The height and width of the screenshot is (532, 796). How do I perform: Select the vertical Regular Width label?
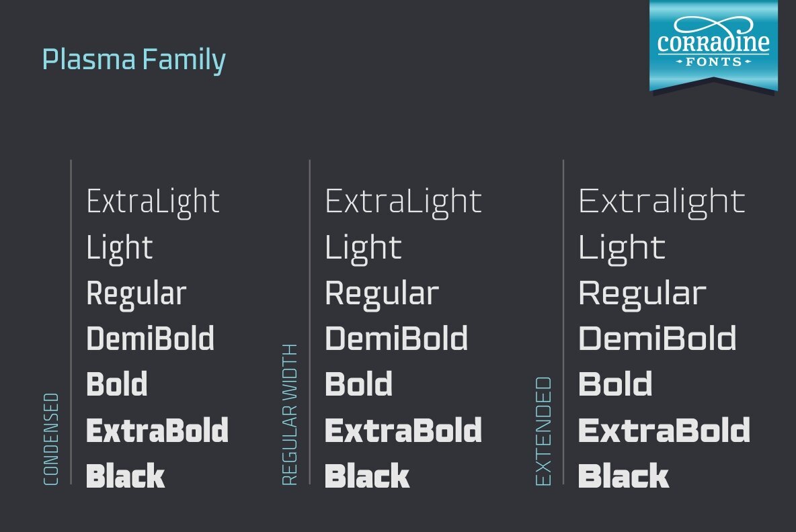[290, 414]
